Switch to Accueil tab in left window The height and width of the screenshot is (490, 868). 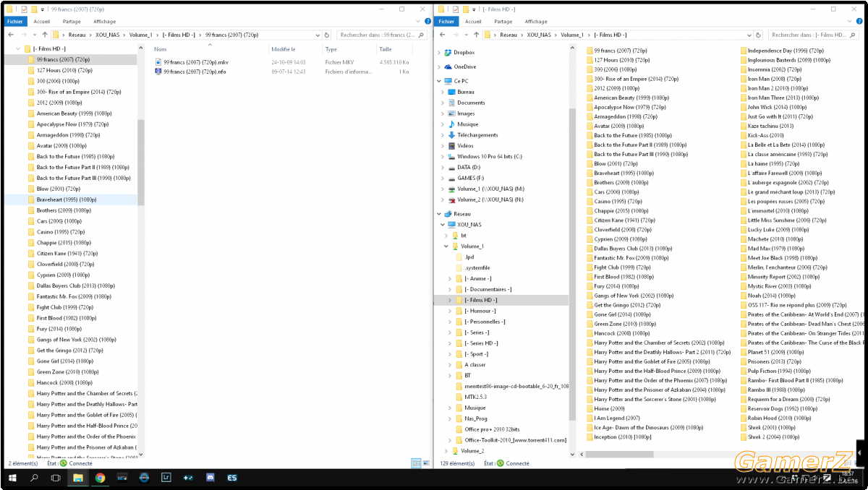click(42, 22)
